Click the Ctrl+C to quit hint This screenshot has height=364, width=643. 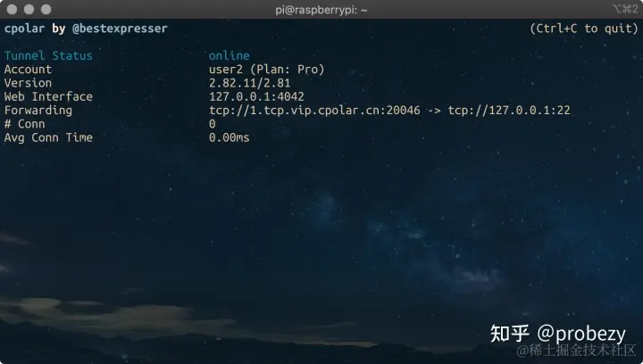(x=584, y=29)
